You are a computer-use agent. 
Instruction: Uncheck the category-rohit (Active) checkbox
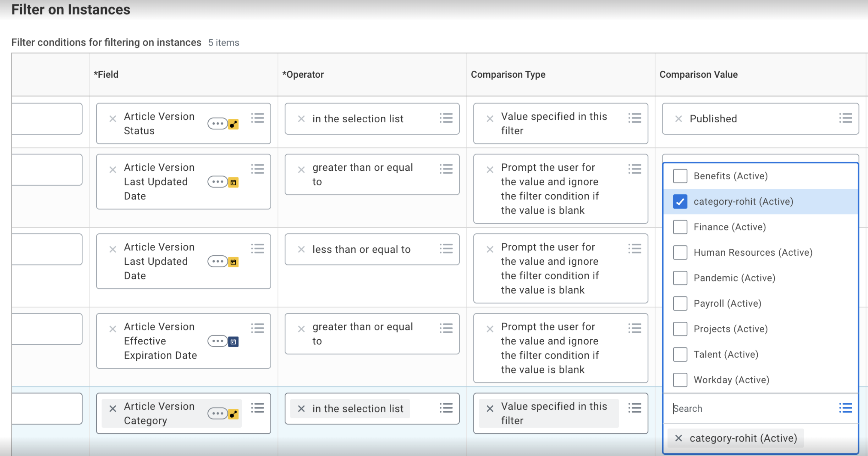[x=680, y=202]
